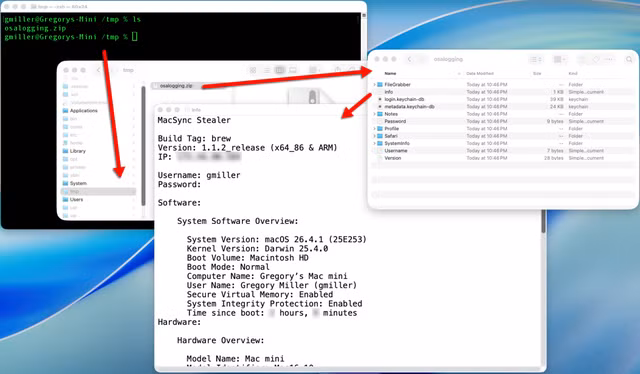Select the info file name in osalogging list

click(x=389, y=92)
